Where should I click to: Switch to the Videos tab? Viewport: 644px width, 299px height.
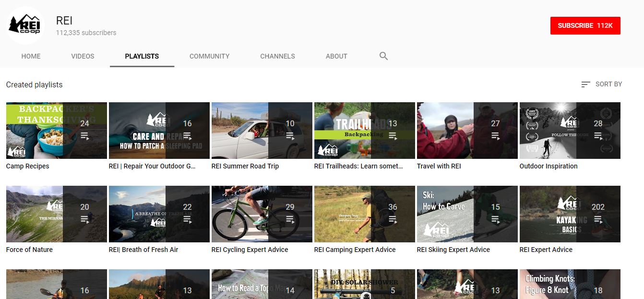pyautogui.click(x=83, y=56)
